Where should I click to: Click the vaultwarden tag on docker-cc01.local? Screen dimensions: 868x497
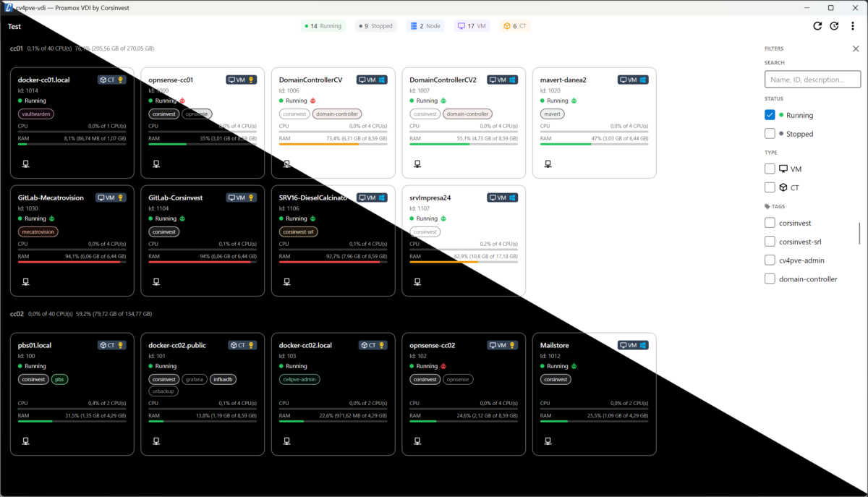36,114
